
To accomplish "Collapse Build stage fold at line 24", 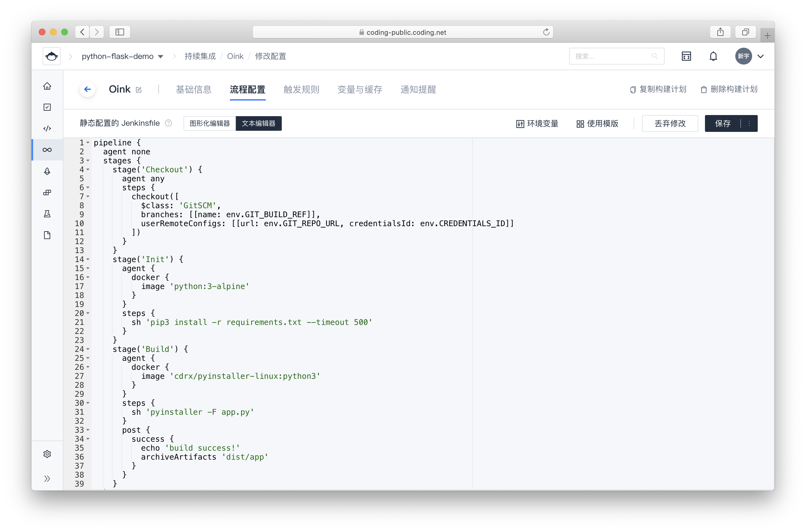I will 88,349.
